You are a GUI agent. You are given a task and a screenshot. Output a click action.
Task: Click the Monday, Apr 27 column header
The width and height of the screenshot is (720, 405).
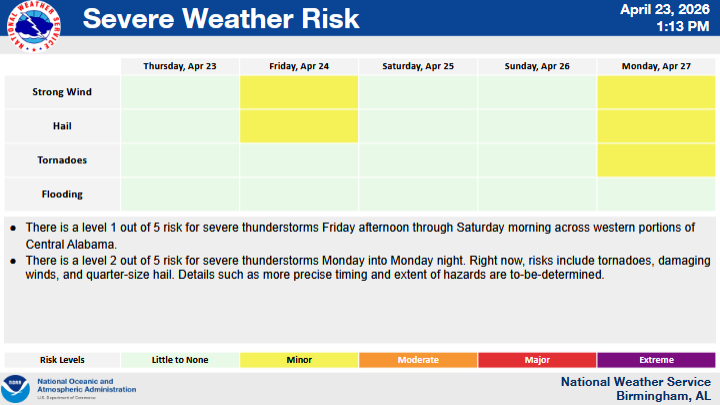tap(655, 65)
